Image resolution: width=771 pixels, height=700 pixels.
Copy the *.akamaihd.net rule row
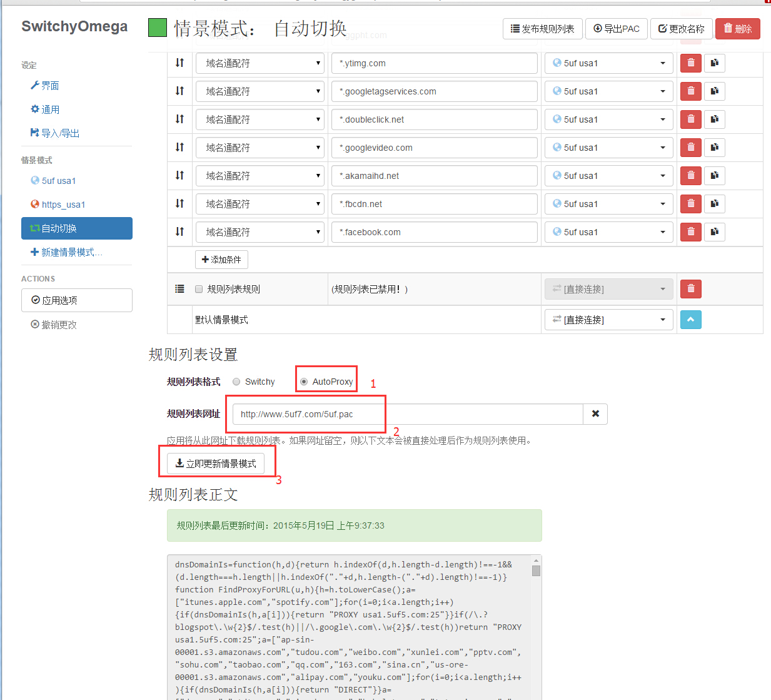coord(714,176)
